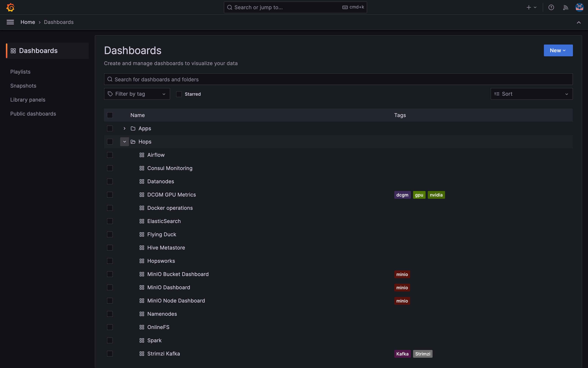Click the OnlineFS dashboard icon
The image size is (588, 368).
tap(142, 327)
